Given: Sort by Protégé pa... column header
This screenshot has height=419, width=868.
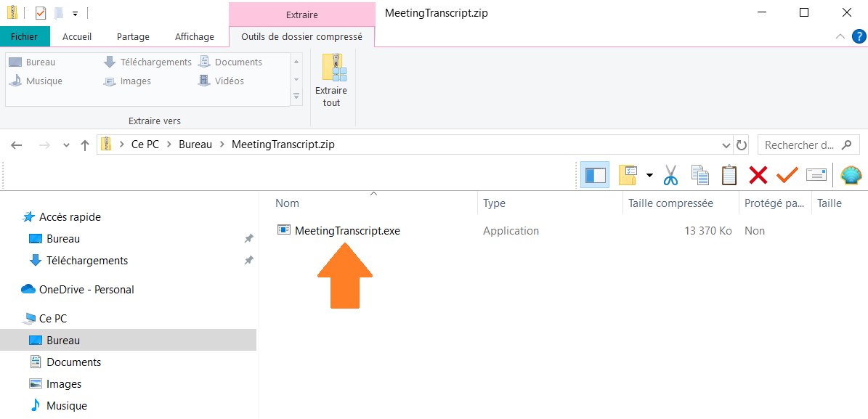Looking at the screenshot, I should (775, 203).
